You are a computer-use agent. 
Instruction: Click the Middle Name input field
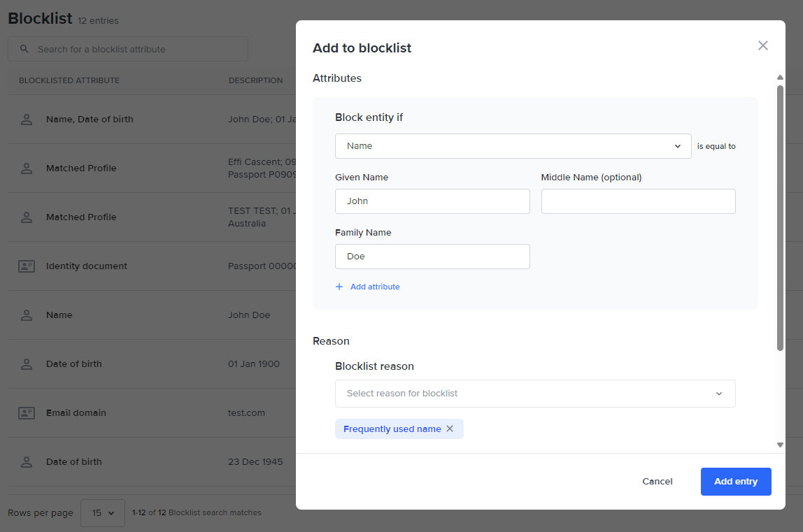638,201
